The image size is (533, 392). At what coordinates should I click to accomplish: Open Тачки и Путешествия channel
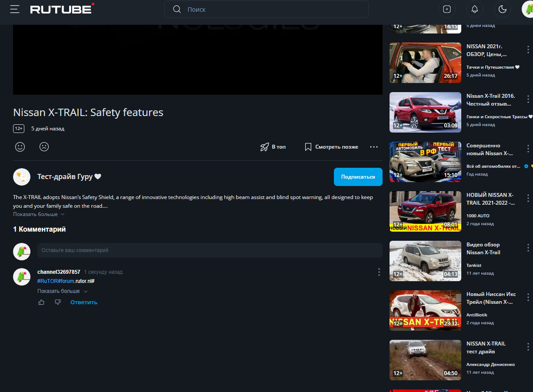[x=493, y=67]
